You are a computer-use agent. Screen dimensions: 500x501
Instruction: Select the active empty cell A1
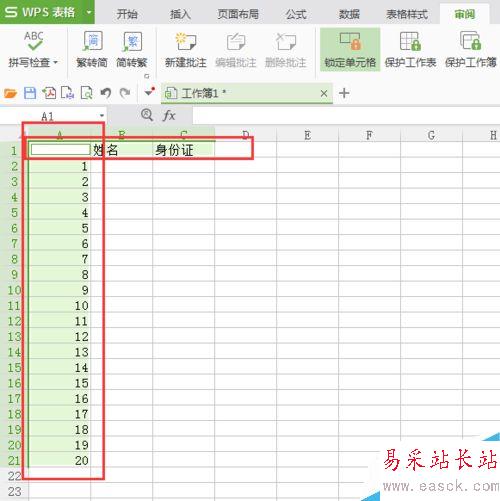coord(60,150)
